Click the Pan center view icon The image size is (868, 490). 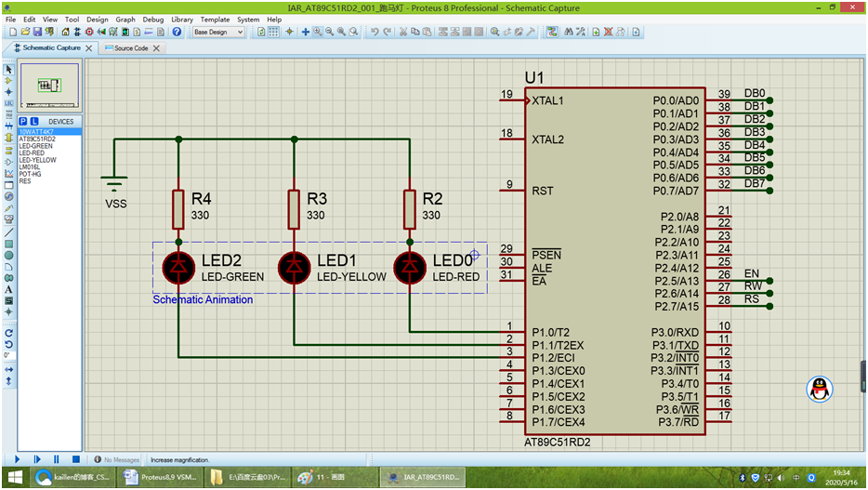click(305, 33)
